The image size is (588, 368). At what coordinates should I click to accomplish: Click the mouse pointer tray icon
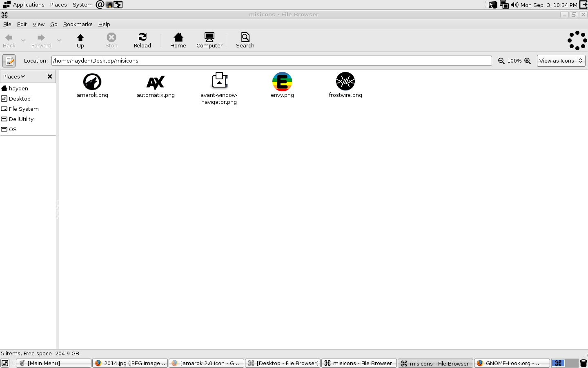click(x=493, y=4)
